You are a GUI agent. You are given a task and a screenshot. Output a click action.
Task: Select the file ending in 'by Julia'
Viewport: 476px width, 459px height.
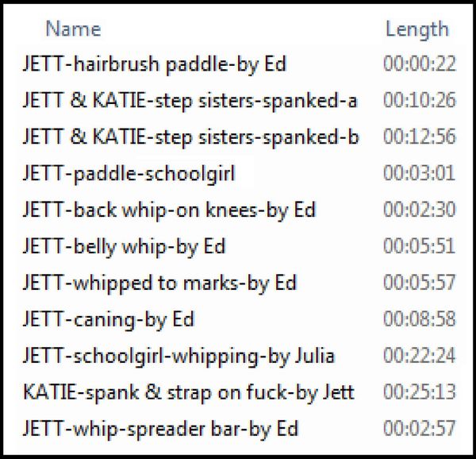tap(178, 356)
